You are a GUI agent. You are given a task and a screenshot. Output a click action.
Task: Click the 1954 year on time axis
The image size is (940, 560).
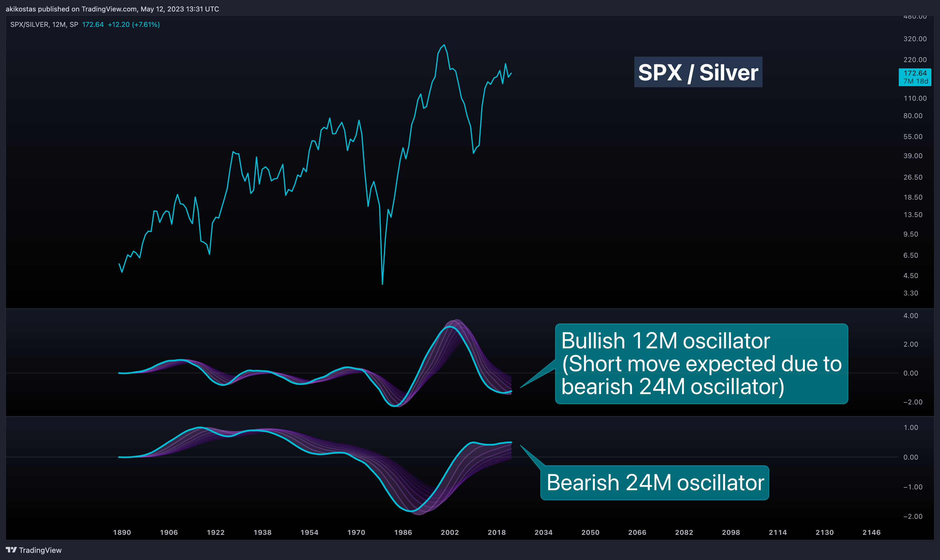[x=309, y=533]
